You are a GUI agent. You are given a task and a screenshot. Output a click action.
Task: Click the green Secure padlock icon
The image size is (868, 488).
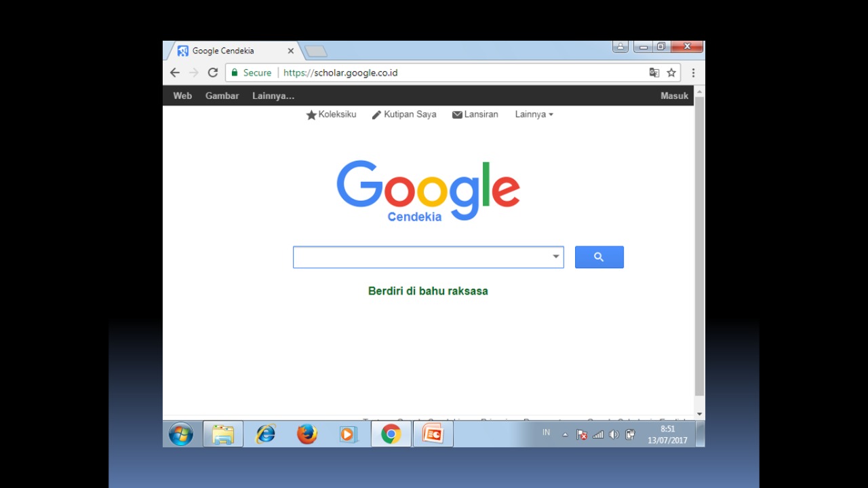[x=235, y=73]
